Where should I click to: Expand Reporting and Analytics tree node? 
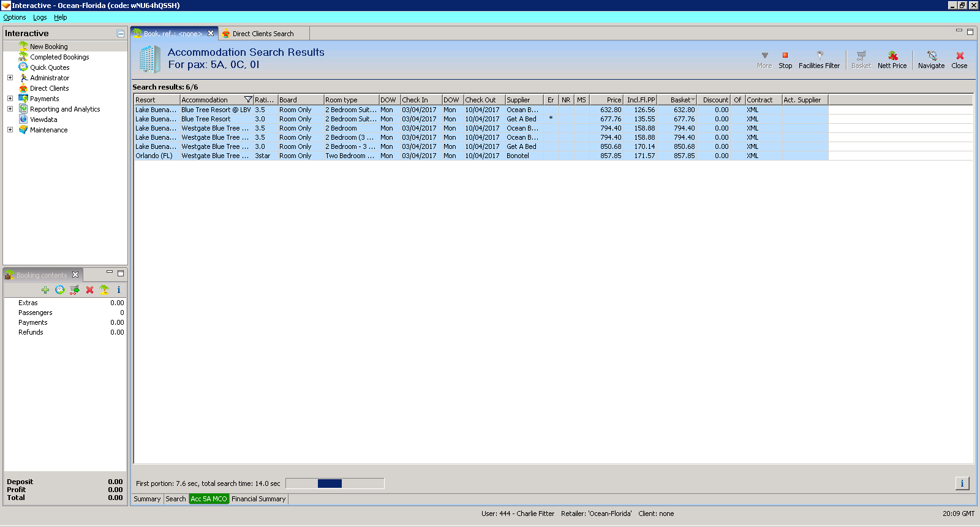[x=10, y=108]
